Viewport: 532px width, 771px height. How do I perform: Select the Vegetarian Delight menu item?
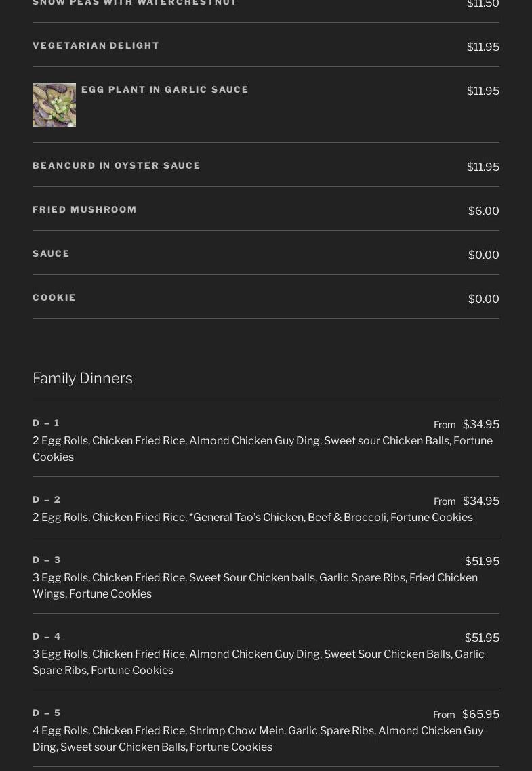[x=96, y=45]
